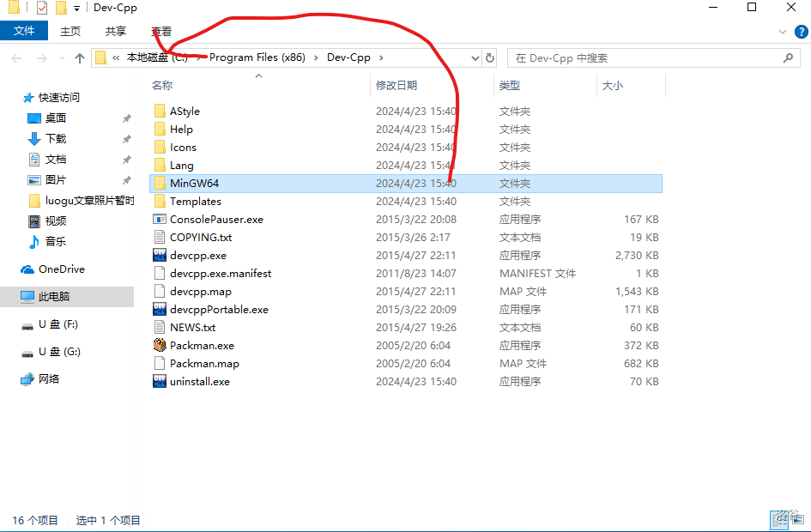This screenshot has height=532, width=811.
Task: Open the 文件 menu
Action: coord(24,31)
